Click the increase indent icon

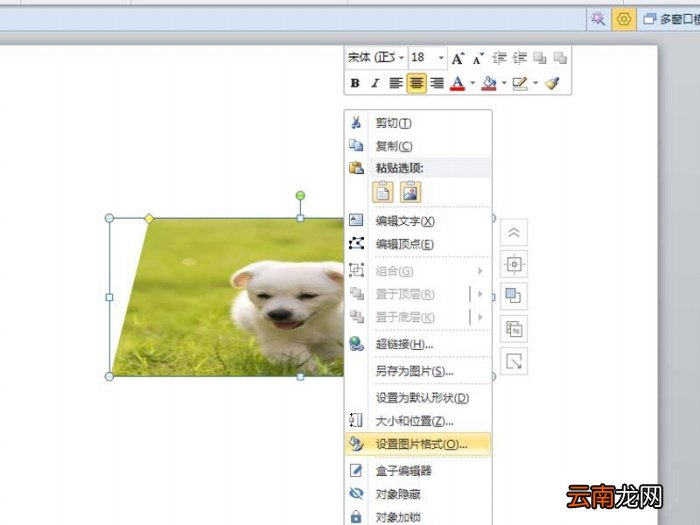[520, 58]
